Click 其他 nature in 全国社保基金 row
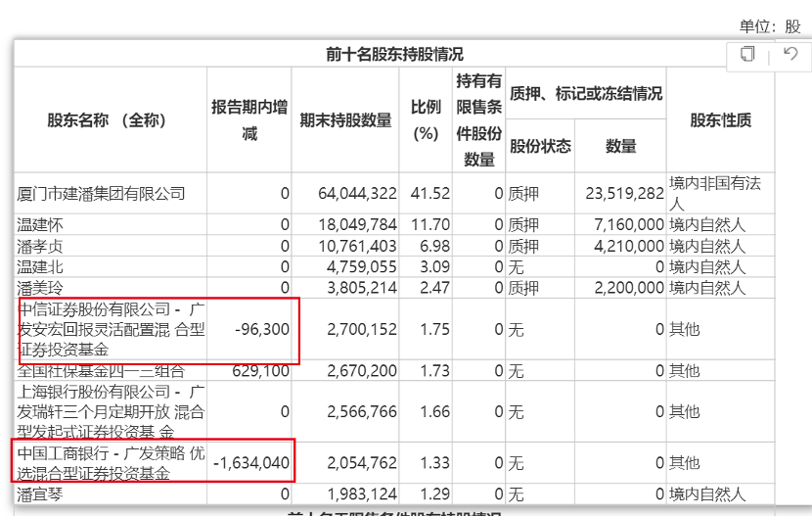 [684, 371]
